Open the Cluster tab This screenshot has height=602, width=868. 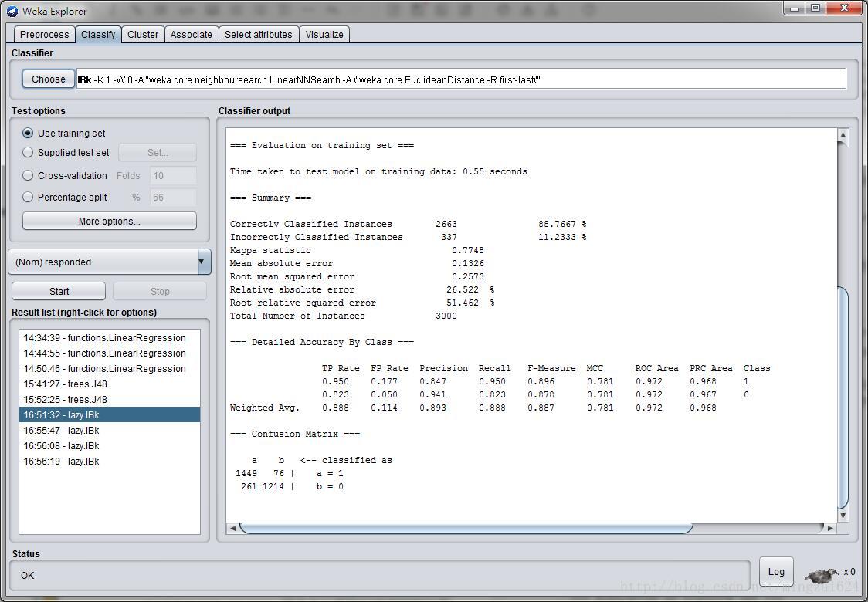[143, 34]
